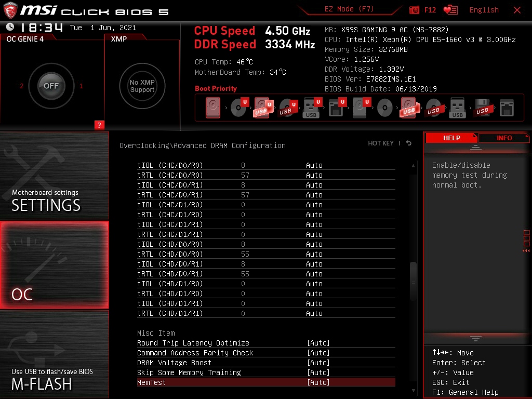Click the date Tue 1 Jun, 2021
Image resolution: width=532 pixels, height=399 pixels.
point(103,28)
